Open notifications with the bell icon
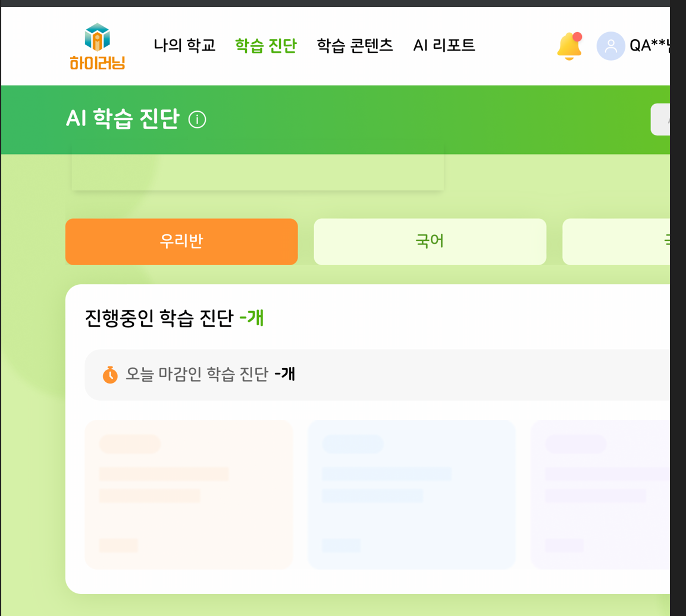686x616 pixels. 569,46
